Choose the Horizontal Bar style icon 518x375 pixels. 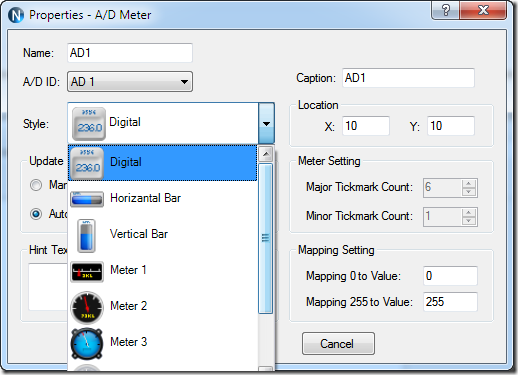87,199
